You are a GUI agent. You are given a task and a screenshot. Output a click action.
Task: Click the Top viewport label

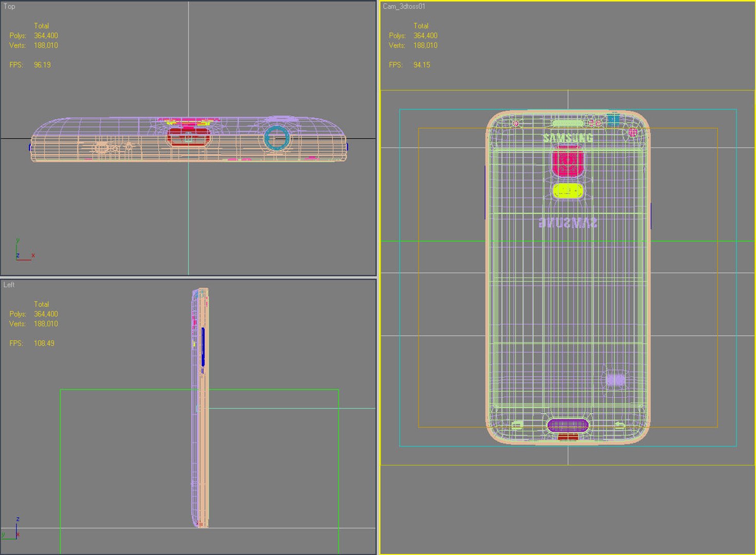9,6
